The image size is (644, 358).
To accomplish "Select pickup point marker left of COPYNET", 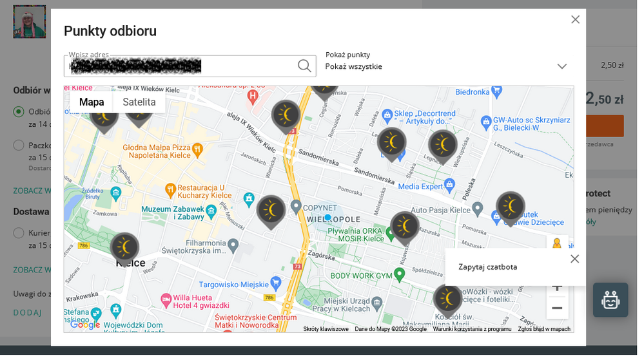I will click(x=271, y=209).
